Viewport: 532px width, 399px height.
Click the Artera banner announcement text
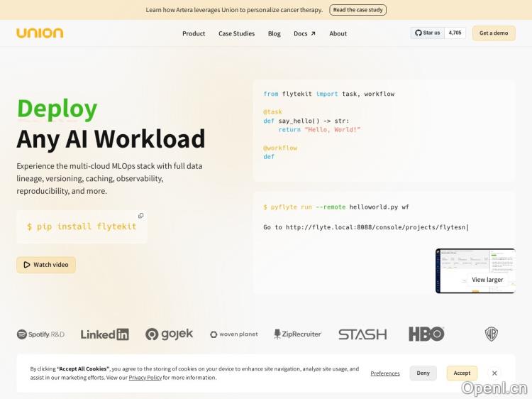234,10
